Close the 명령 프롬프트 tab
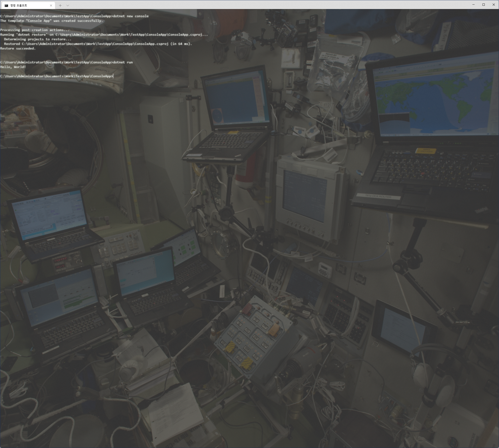Screen dimensions: 499x448 (51, 5)
